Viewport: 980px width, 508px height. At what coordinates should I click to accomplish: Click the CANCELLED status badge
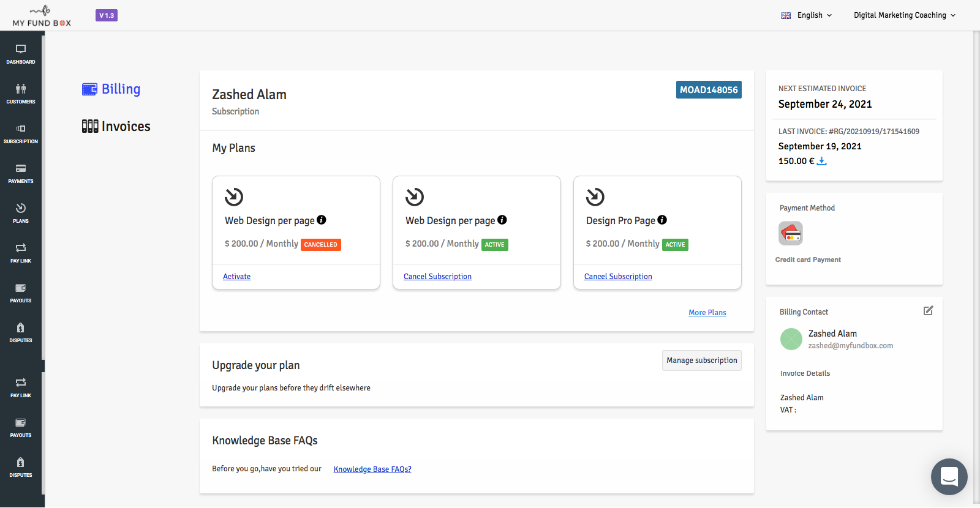pos(321,245)
